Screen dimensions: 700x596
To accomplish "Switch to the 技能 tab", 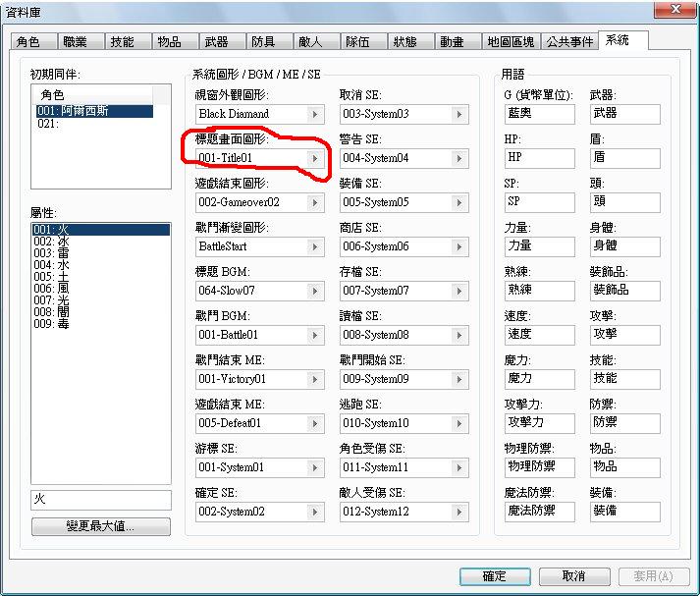I will coord(128,41).
